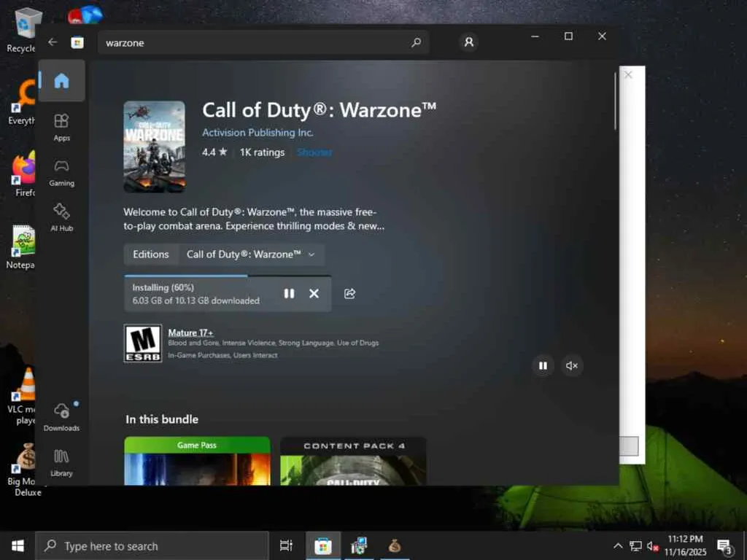This screenshot has height=560, width=747.
Task: Click the Microsoft Store taskbar icon
Action: pos(322,545)
